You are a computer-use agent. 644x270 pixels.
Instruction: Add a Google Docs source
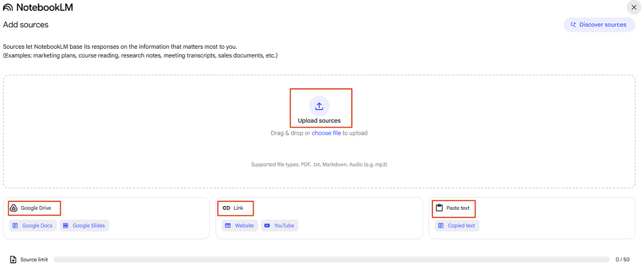tap(33, 226)
